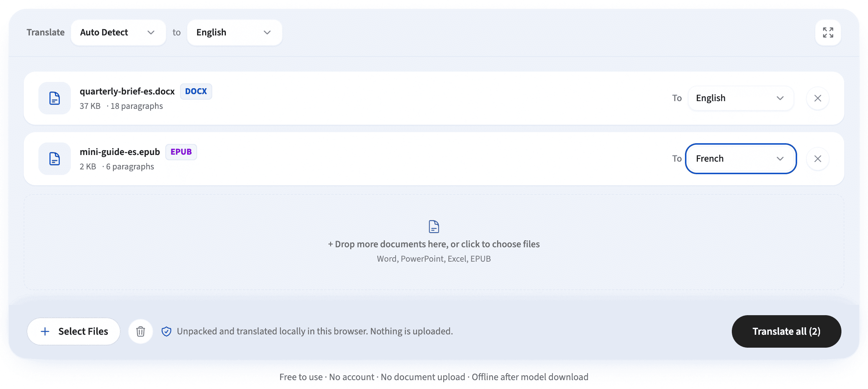Viewport: 868px width, 389px height.
Task: Click the trash icon to clear files
Action: [x=141, y=331]
